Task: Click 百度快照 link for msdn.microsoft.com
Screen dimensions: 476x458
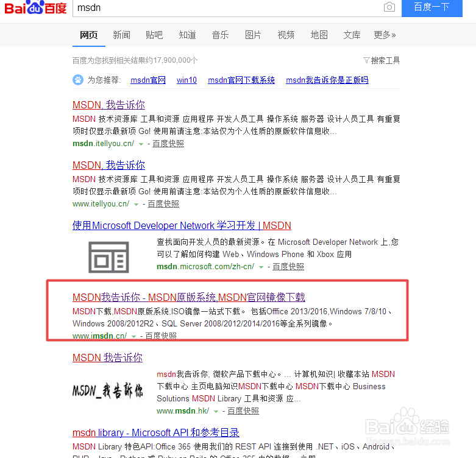Action: (288, 267)
